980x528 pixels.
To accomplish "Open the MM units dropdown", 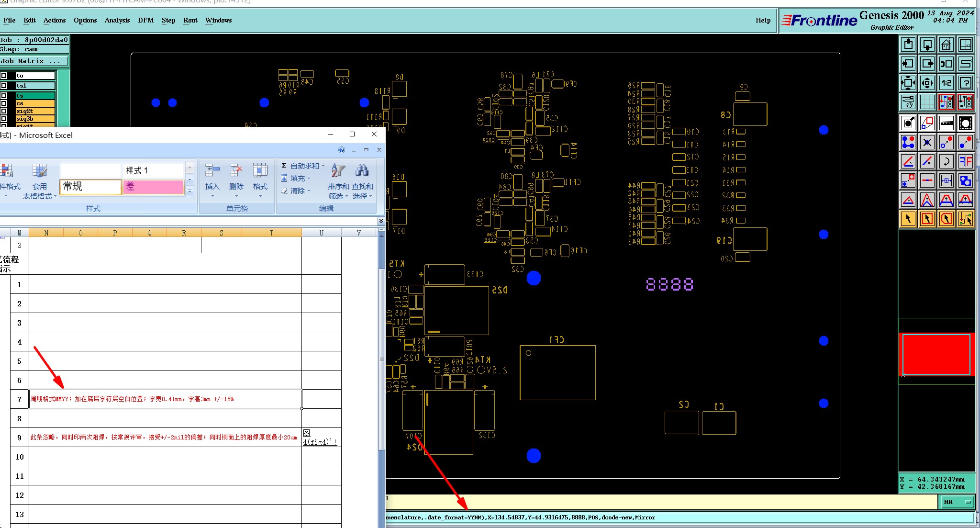I will point(958,502).
